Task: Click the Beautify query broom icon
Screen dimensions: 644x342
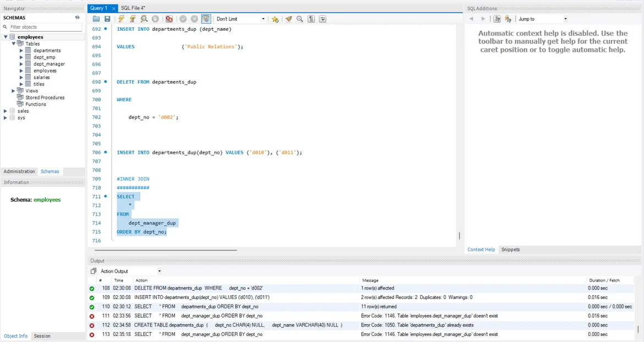Action: (x=288, y=19)
